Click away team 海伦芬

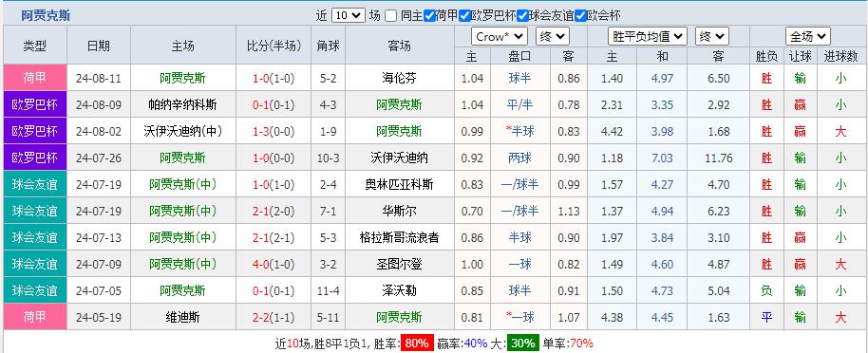tap(399, 78)
